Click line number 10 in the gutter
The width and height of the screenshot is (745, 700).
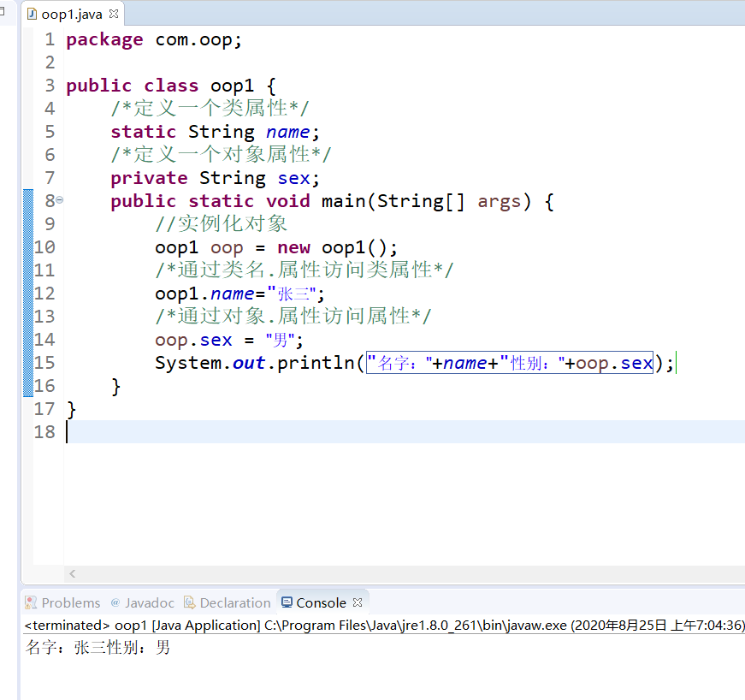[44, 247]
